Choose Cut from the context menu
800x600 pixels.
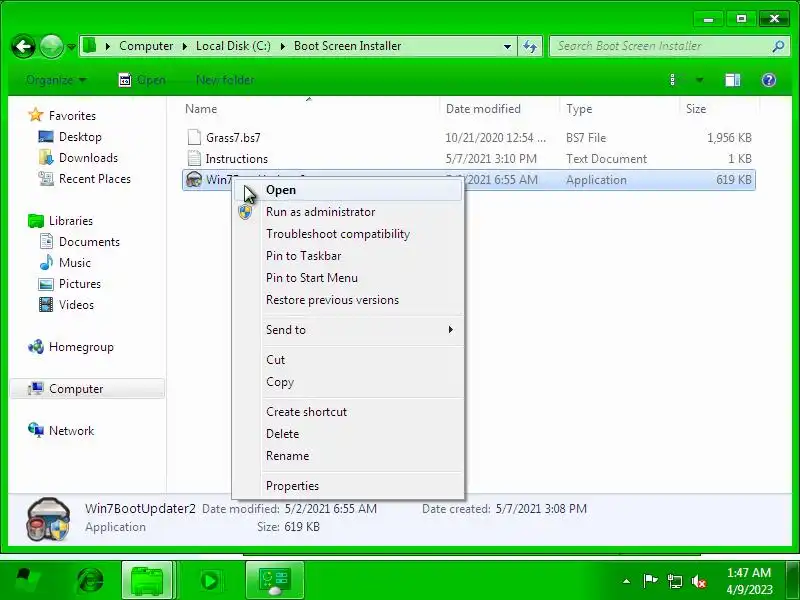point(348,360)
